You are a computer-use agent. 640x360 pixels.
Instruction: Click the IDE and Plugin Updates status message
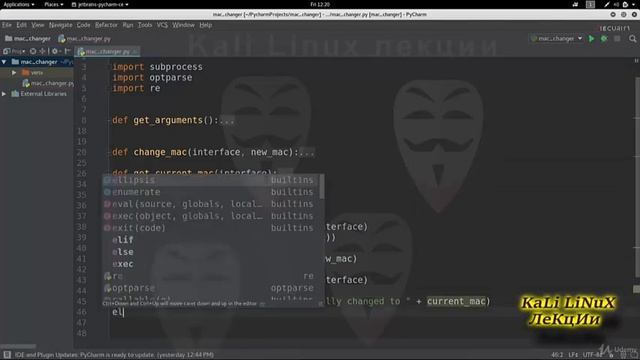tap(114, 355)
